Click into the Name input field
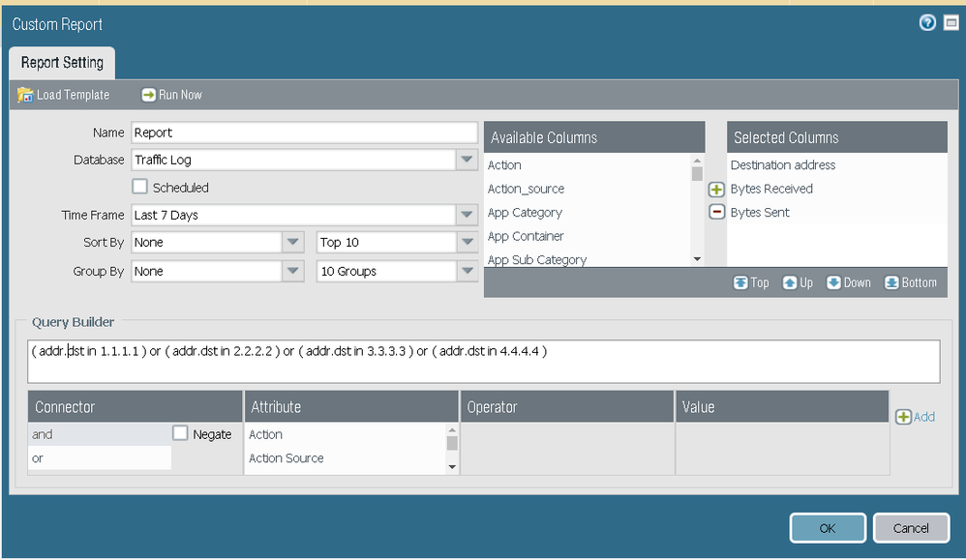Image resolution: width=966 pixels, height=560 pixels. 304,133
